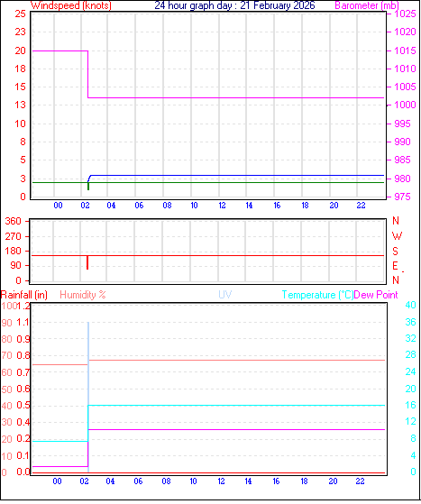Click the 'UV' legend label

(x=225, y=295)
